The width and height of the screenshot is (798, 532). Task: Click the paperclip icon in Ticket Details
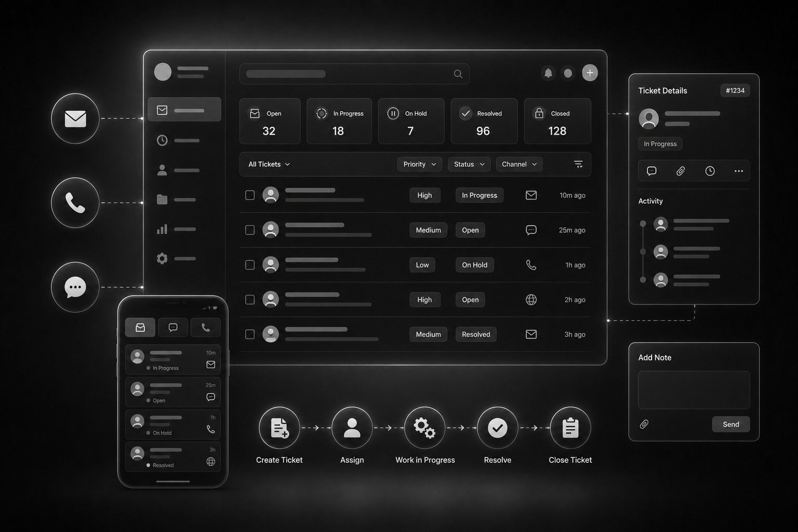pyautogui.click(x=681, y=171)
